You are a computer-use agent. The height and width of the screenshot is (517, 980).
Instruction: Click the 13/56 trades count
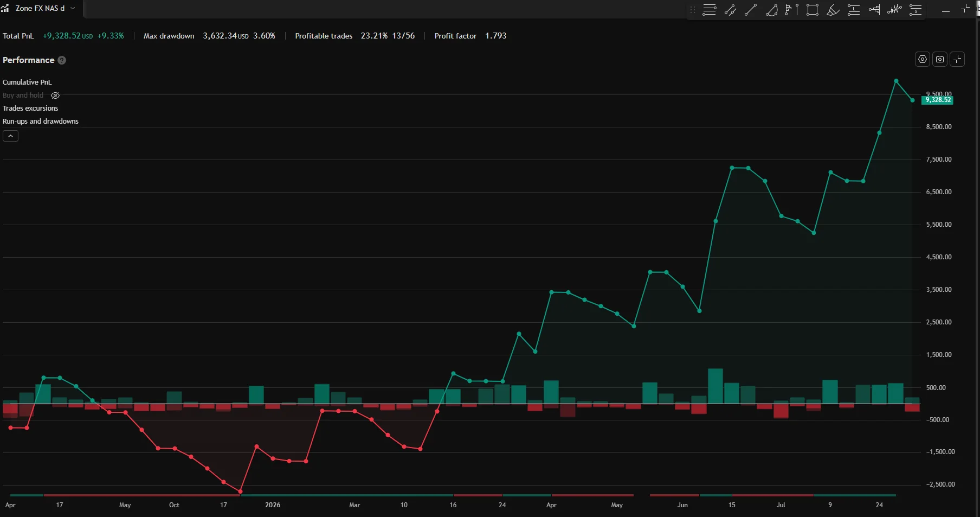(x=404, y=36)
